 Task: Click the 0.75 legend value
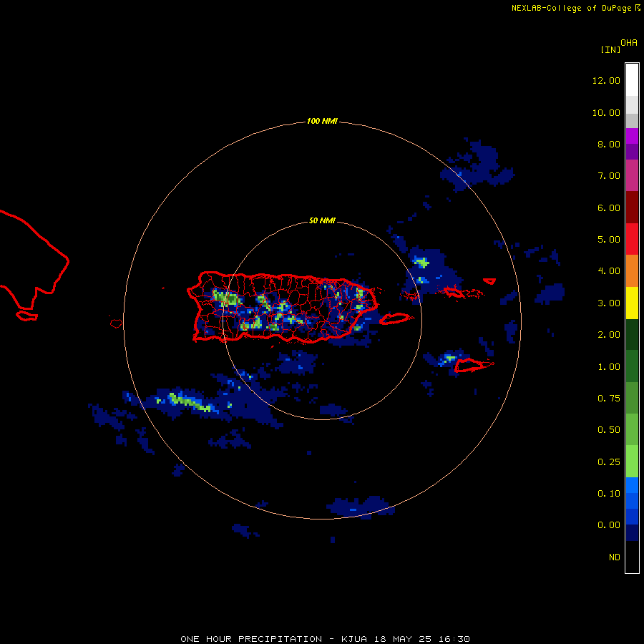[x=609, y=399]
